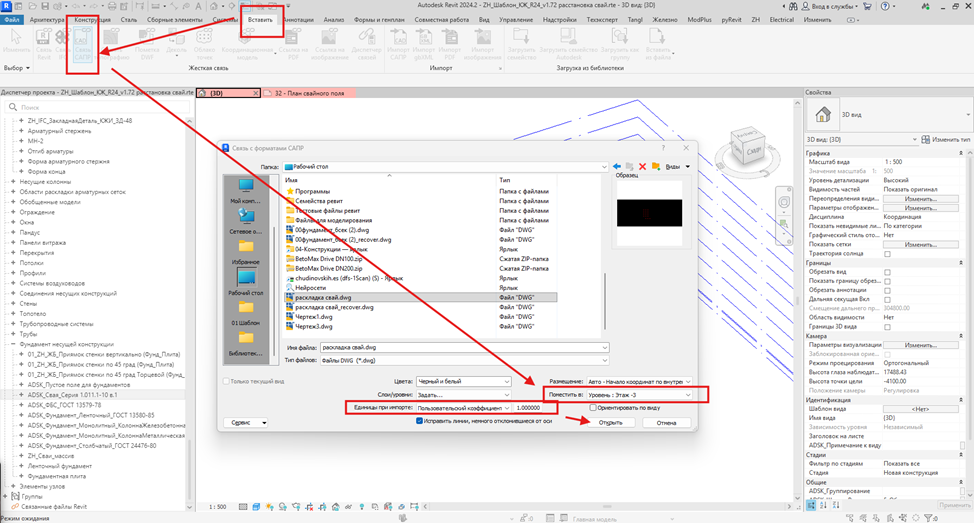Click the Отмена button
This screenshot has width=974, height=523.
(667, 422)
